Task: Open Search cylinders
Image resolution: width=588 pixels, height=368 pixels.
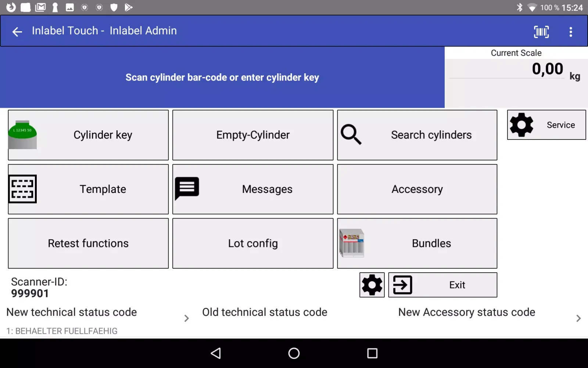Action: point(417,135)
